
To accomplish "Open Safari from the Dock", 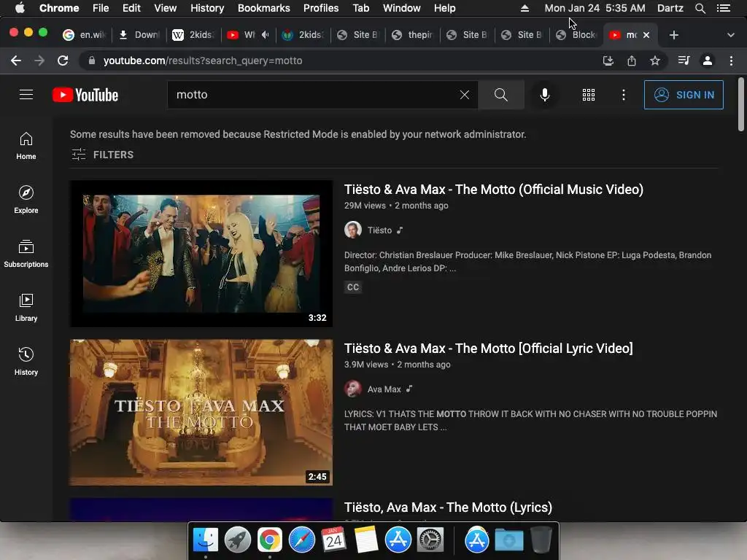I will pyautogui.click(x=301, y=540).
